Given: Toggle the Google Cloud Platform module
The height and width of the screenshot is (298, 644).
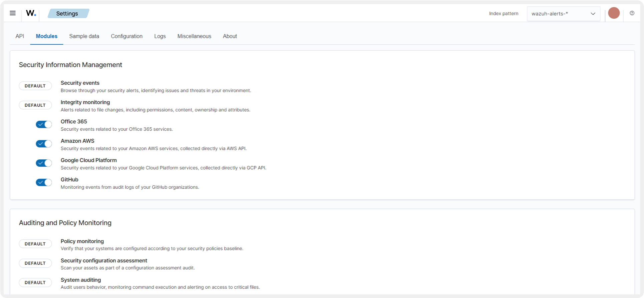Looking at the screenshot, I should tap(44, 163).
